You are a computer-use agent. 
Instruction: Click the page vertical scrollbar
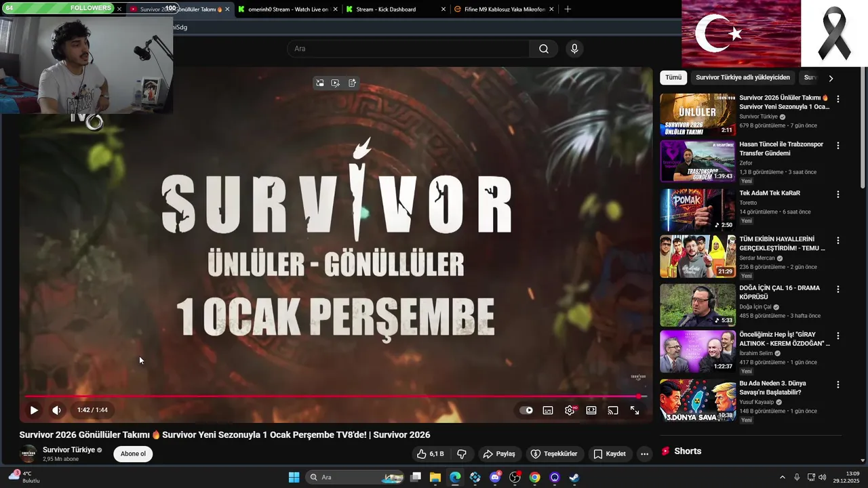click(863, 129)
